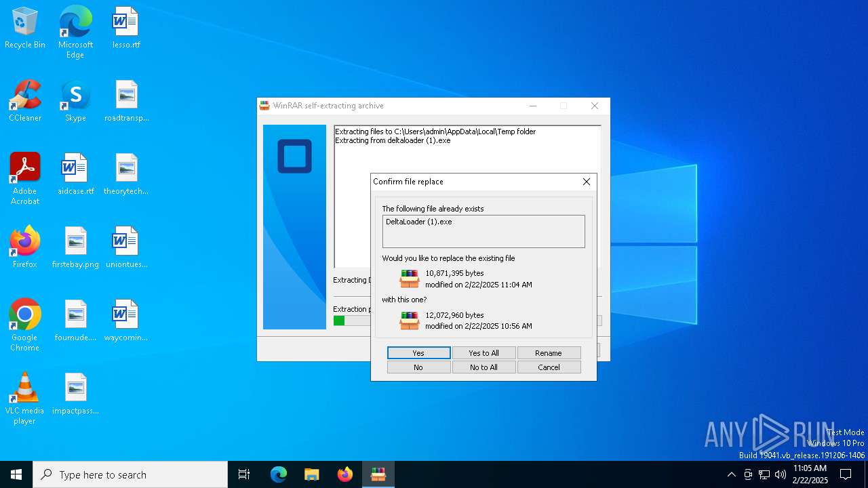Open the Skype desktop shortcut
Viewport: 868px width, 488px height.
75,102
